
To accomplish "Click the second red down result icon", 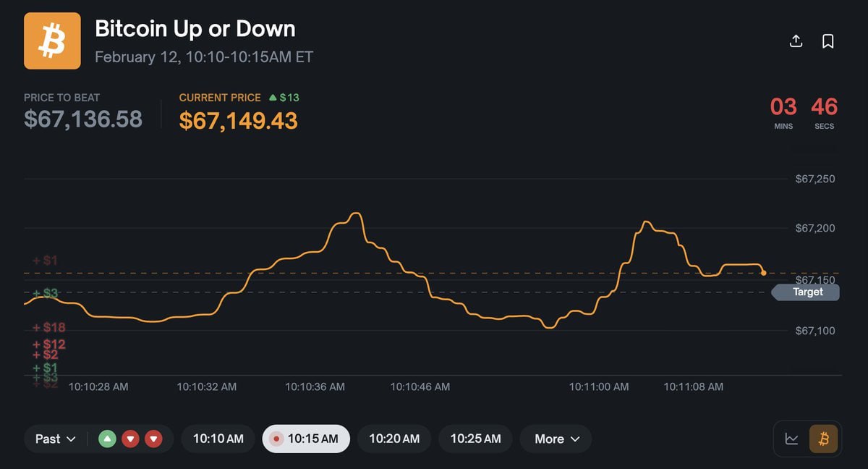I will click(153, 439).
